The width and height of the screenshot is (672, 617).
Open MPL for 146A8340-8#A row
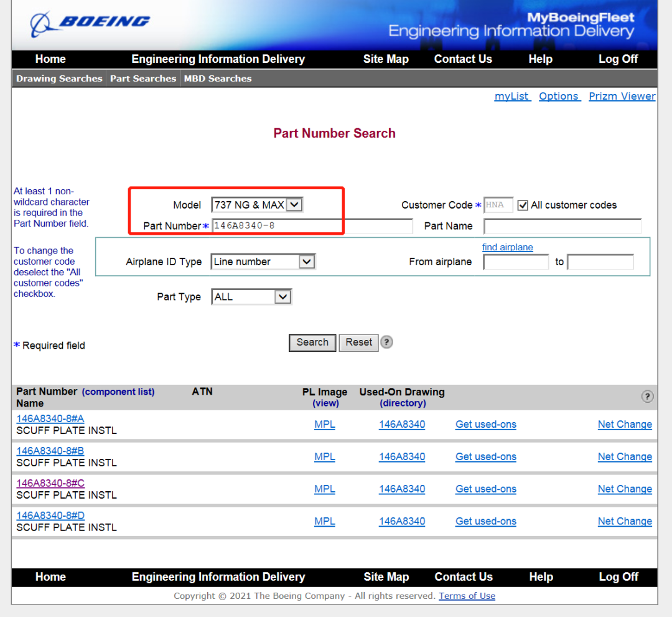click(324, 425)
